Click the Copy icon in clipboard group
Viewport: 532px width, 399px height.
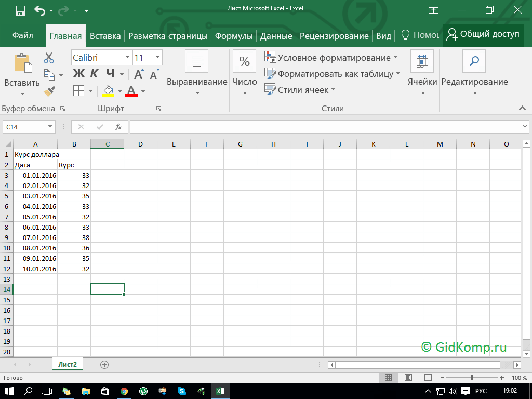(49, 75)
